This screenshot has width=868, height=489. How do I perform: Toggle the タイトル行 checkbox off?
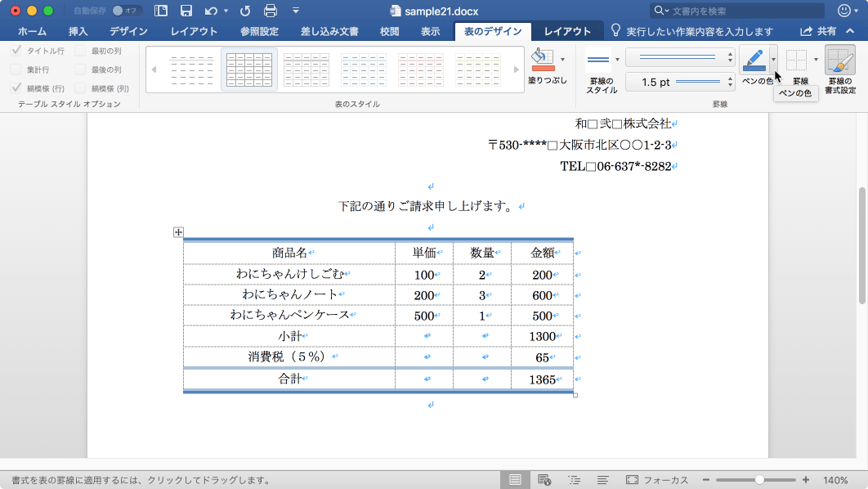(x=17, y=52)
